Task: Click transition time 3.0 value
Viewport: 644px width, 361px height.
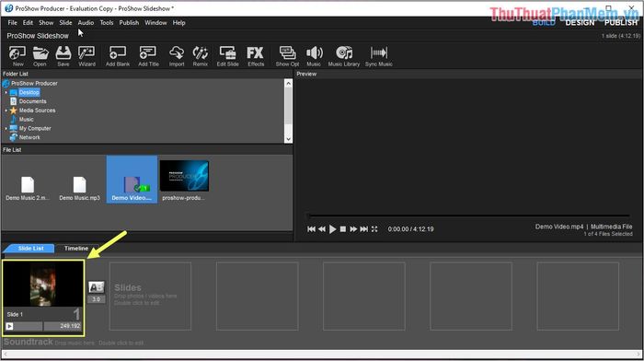Action: (96, 299)
